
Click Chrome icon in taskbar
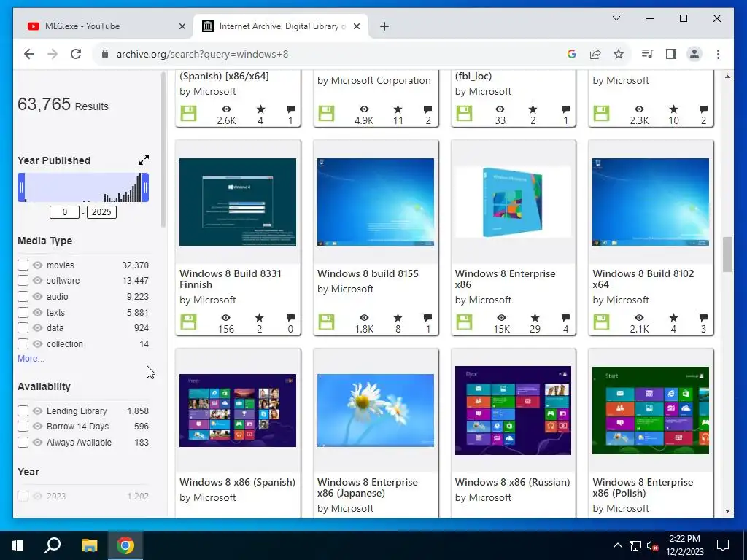[x=125, y=545]
